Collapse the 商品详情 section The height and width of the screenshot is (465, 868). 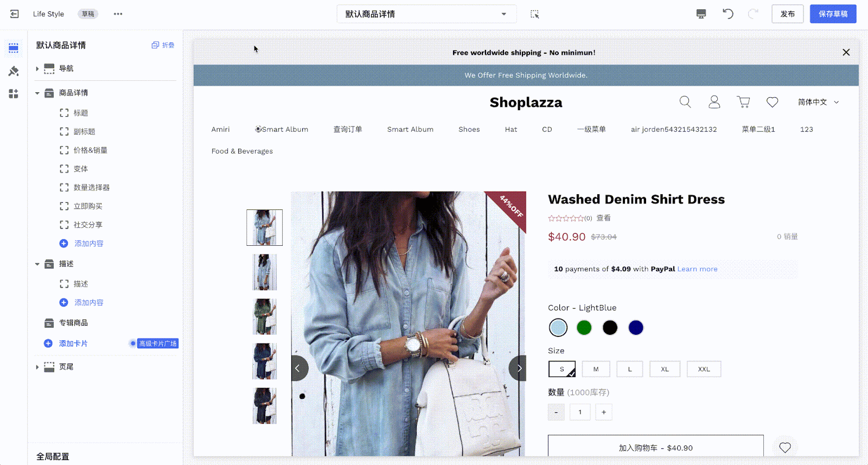click(37, 93)
